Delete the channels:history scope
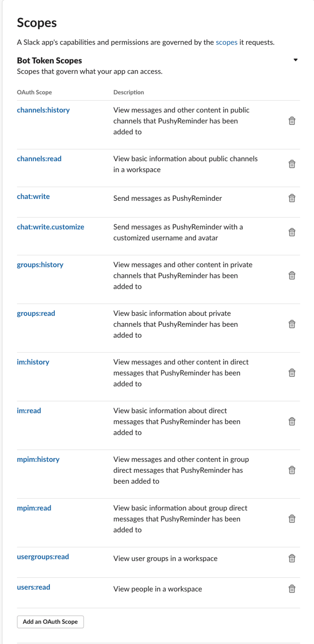The width and height of the screenshot is (314, 644). 292,121
